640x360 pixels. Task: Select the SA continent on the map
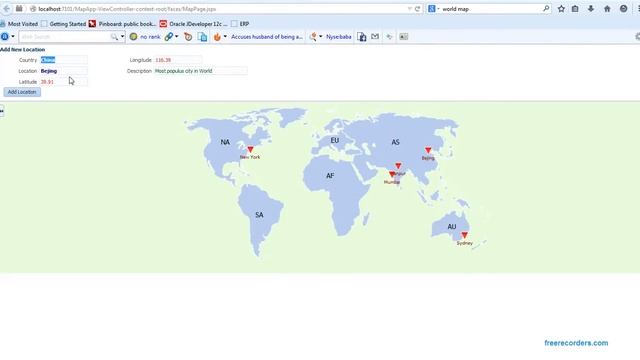pyautogui.click(x=259, y=215)
